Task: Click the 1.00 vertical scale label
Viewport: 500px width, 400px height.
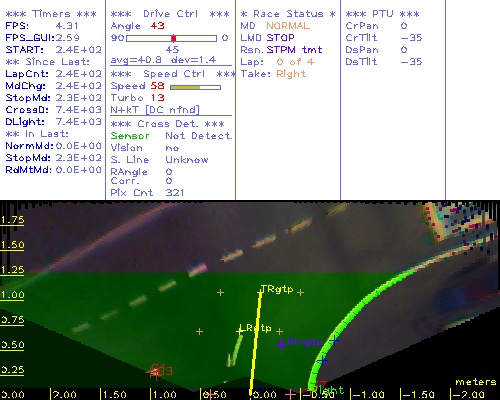Action: pyautogui.click(x=12, y=295)
